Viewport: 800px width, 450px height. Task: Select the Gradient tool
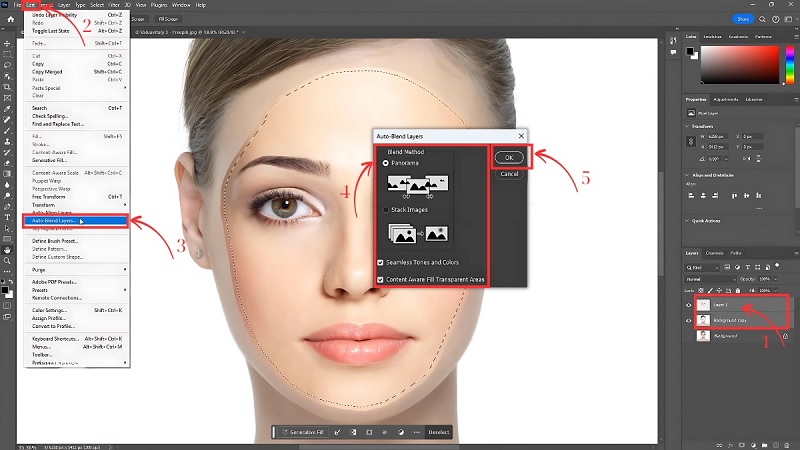7,174
